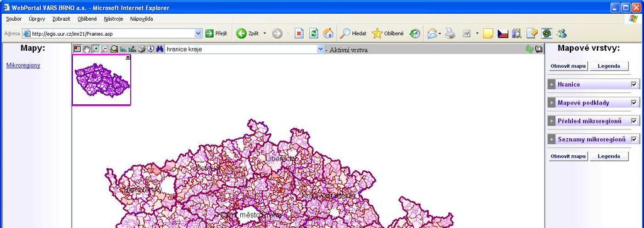Open the Edit with Word dropdown arrow
This screenshot has width=644, height=228.
[x=477, y=34]
